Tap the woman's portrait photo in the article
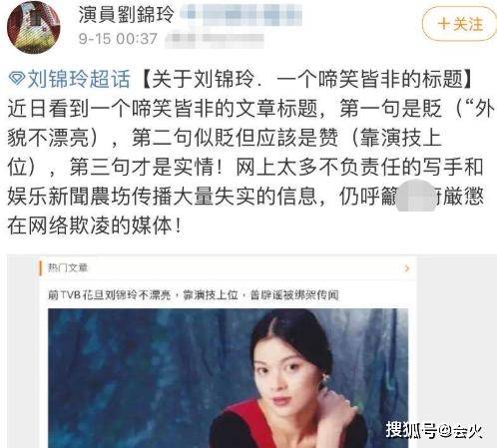The width and height of the screenshot is (497, 448). (228, 378)
